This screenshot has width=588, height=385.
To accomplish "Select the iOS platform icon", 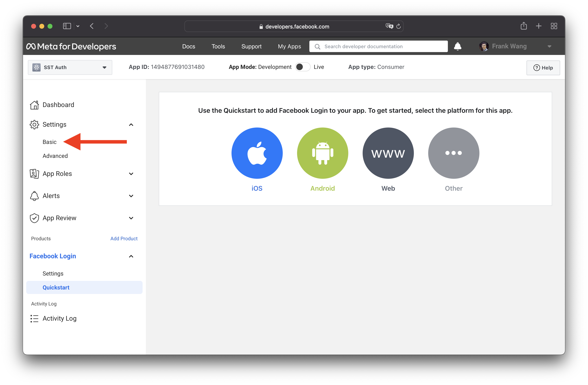I will click(x=257, y=153).
